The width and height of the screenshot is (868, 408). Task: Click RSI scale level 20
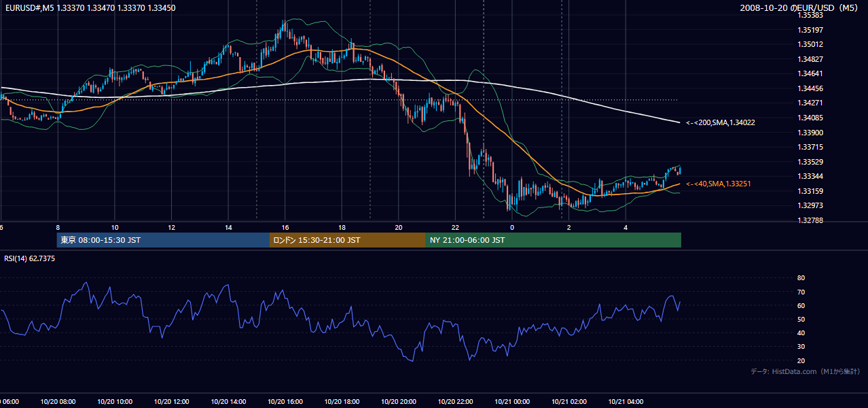pos(801,361)
